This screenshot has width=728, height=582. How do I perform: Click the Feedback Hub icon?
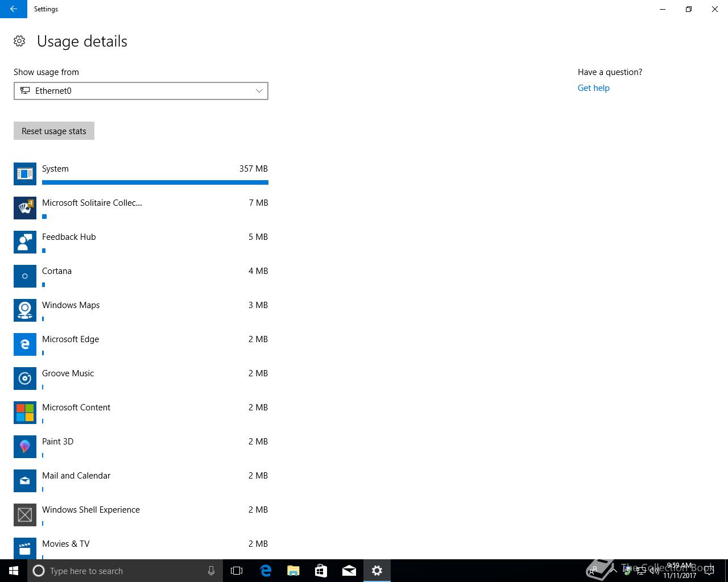pyautogui.click(x=25, y=242)
